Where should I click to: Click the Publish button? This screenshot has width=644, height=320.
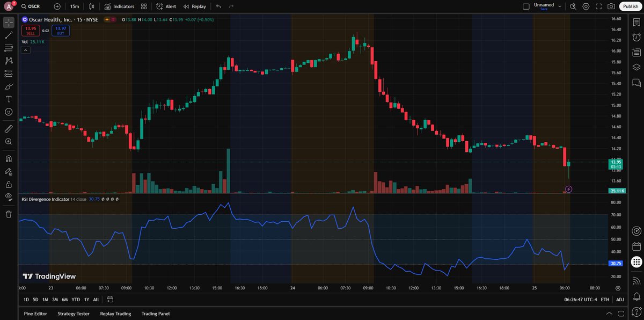pos(631,6)
